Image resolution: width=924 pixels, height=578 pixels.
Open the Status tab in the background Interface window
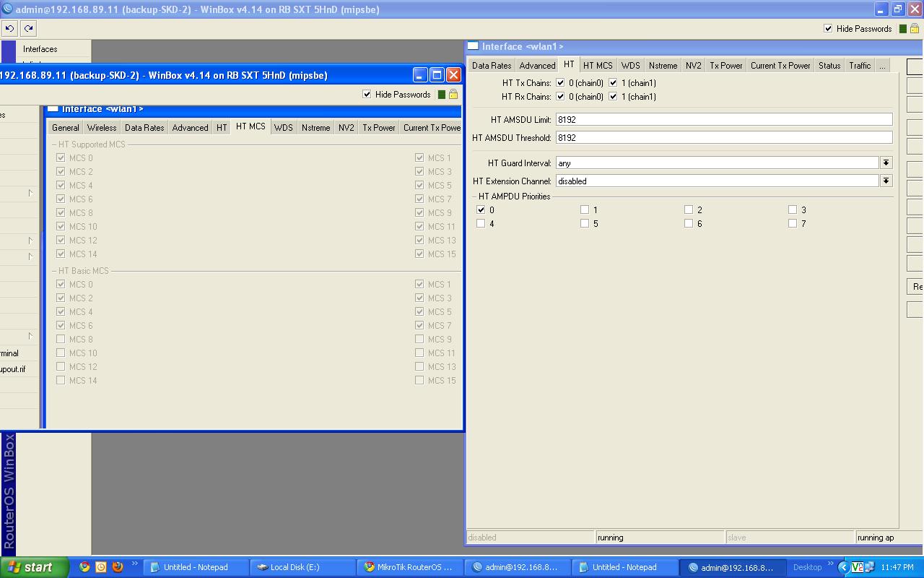point(829,66)
